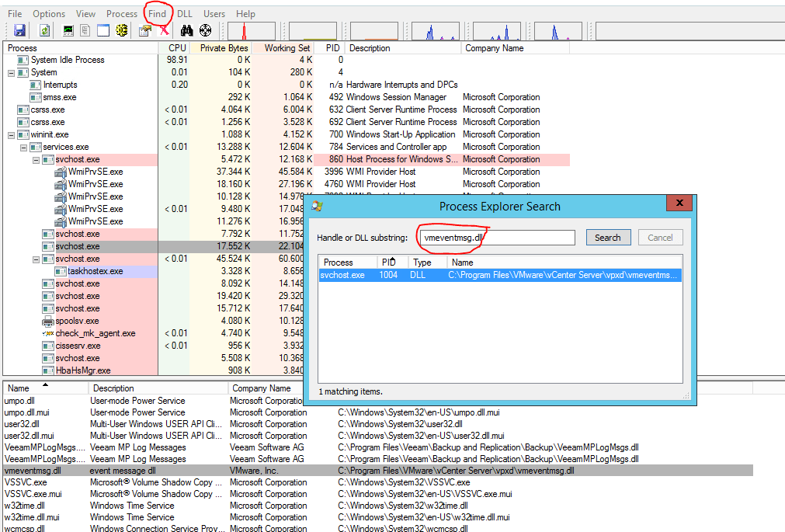Click the crosshair Find Window's Process icon
This screenshot has width=785, height=532.
click(x=205, y=30)
